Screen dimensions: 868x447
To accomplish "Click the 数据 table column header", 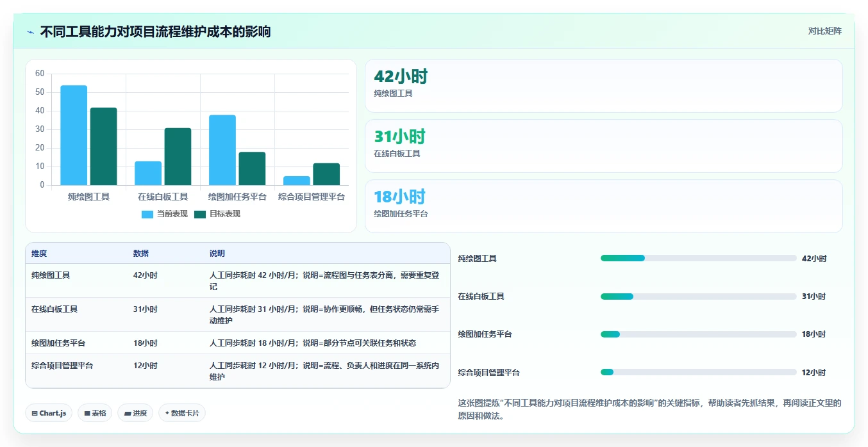I will [x=141, y=254].
